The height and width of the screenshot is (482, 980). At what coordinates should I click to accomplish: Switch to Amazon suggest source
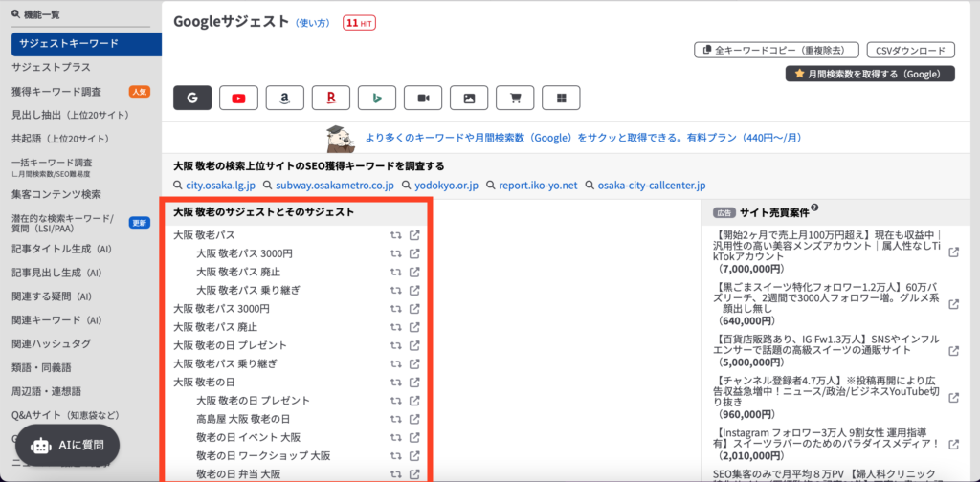(284, 98)
